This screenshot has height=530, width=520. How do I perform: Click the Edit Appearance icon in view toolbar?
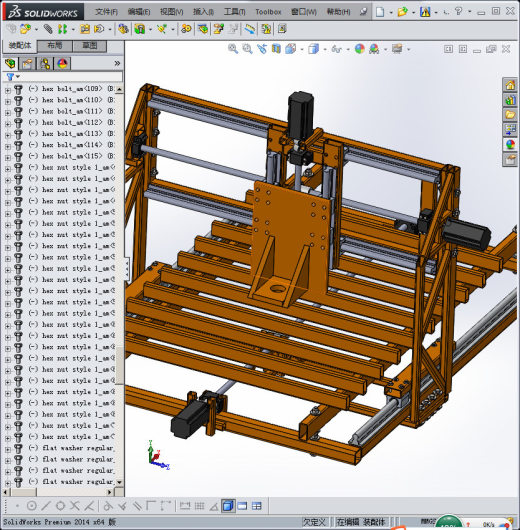(x=360, y=49)
